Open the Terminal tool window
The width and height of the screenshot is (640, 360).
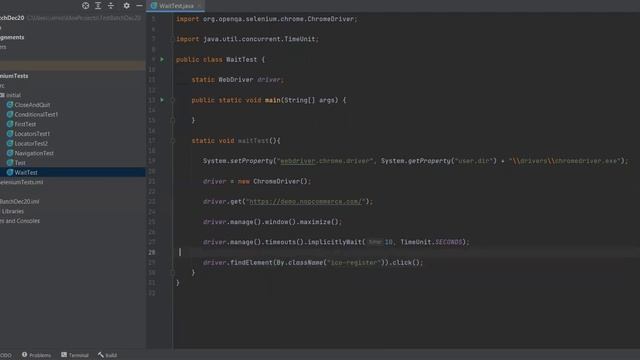[x=75, y=355]
